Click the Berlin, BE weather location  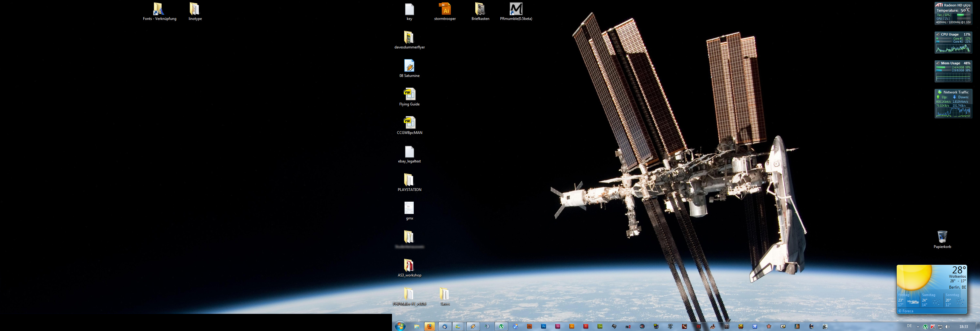(x=958, y=287)
